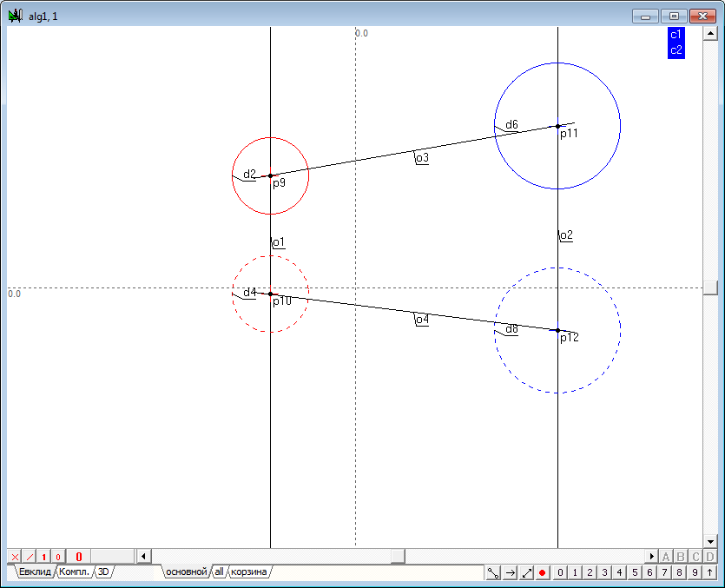Click the small red 1 button
The image size is (725, 588).
point(44,557)
